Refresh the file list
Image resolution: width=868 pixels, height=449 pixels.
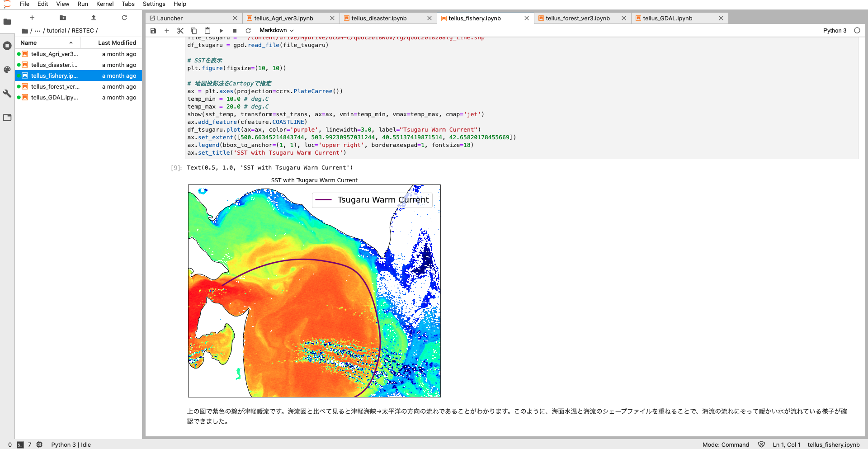tap(124, 18)
